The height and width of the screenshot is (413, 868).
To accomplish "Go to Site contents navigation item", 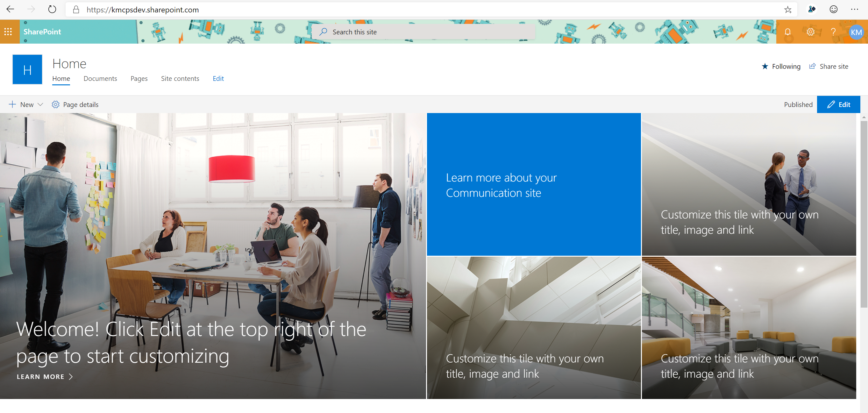I will (180, 78).
